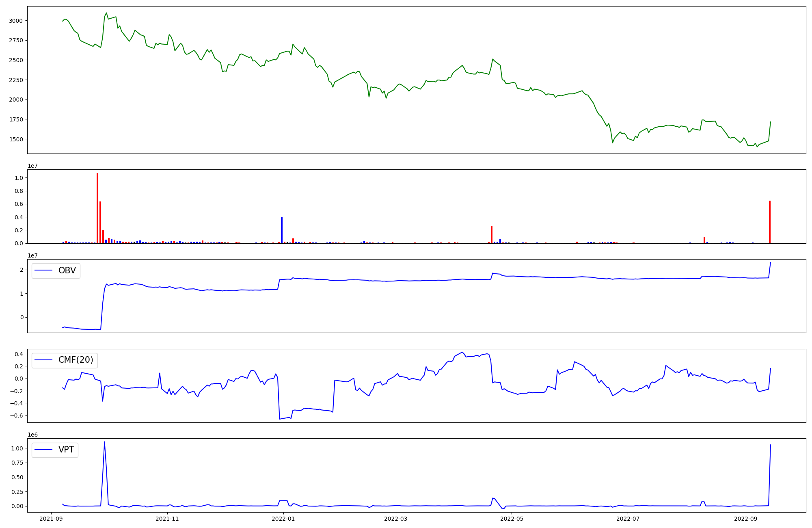Click the -0.6 tick on CMF axis
Image resolution: width=812 pixels, height=528 pixels.
[x=17, y=415]
